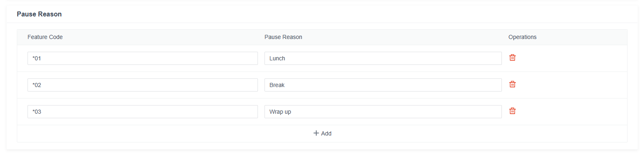Edit the Lunch pause reason field
Viewport: 644px width, 156px height.
point(383,58)
